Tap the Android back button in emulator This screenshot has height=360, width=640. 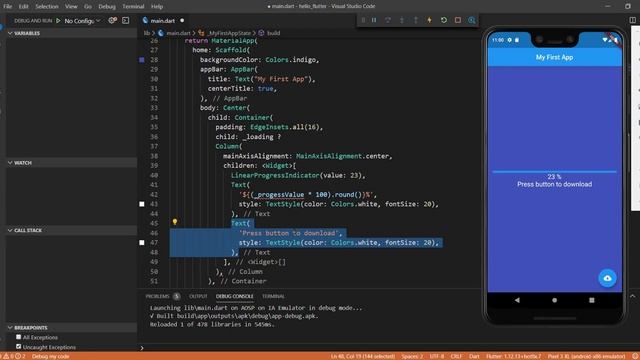pyautogui.click(x=517, y=300)
